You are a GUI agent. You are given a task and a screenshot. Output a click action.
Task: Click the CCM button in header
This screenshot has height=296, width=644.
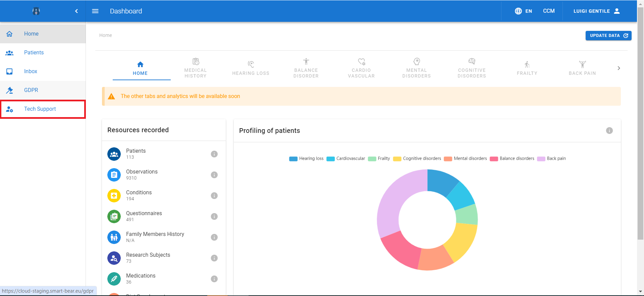point(549,11)
